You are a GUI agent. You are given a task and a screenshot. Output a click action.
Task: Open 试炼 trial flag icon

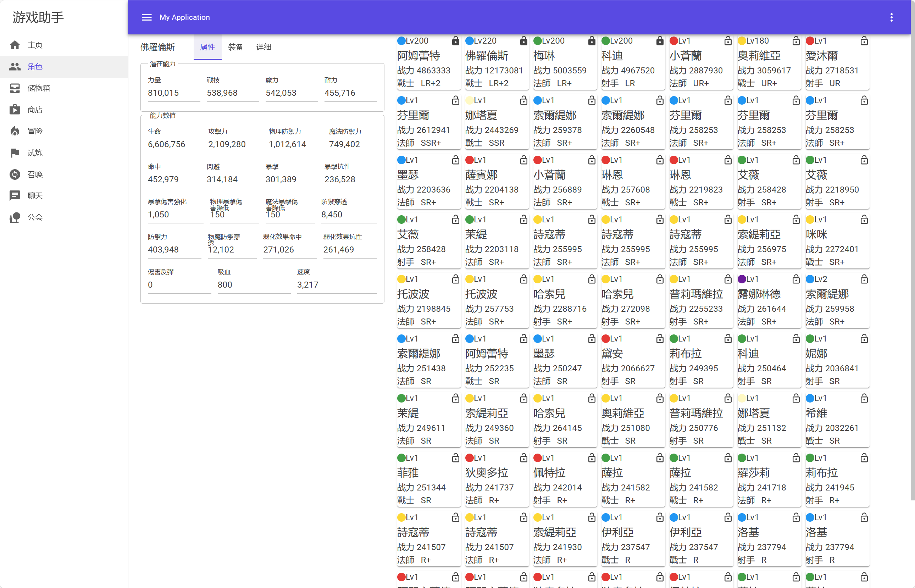pyautogui.click(x=15, y=153)
